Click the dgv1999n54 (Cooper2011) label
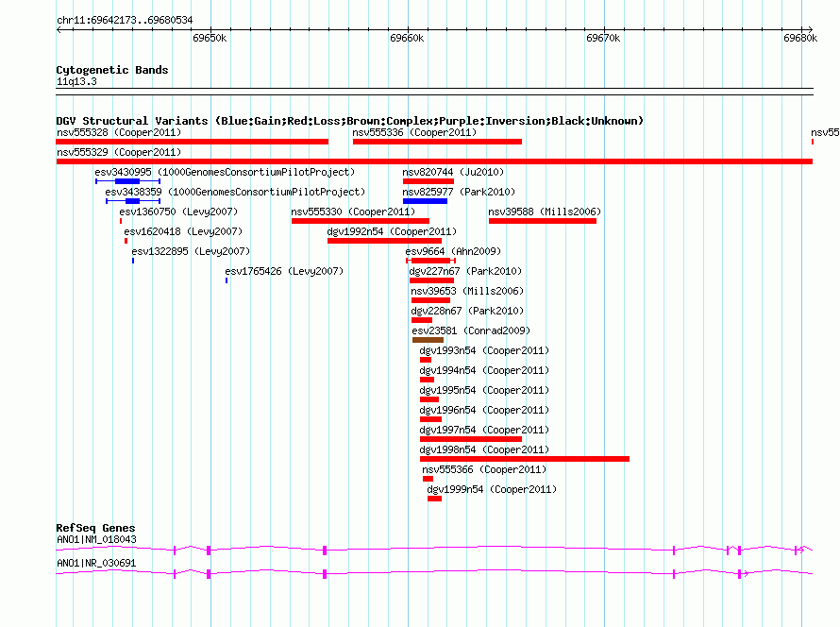Viewport: 840px width, 627px height. 492,489
